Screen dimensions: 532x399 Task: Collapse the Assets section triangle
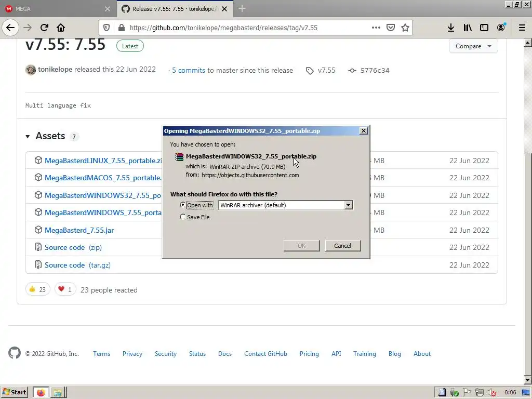[28, 137]
